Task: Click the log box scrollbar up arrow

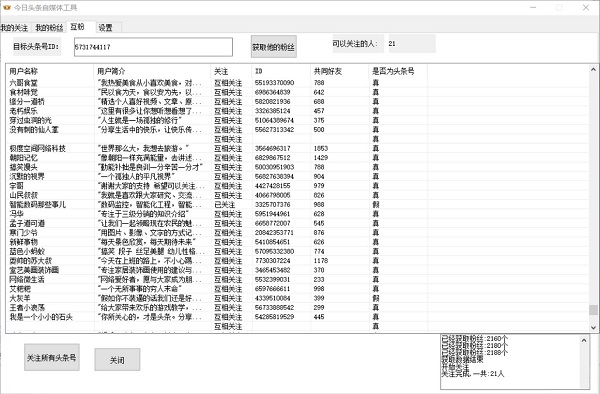Action: (584, 340)
